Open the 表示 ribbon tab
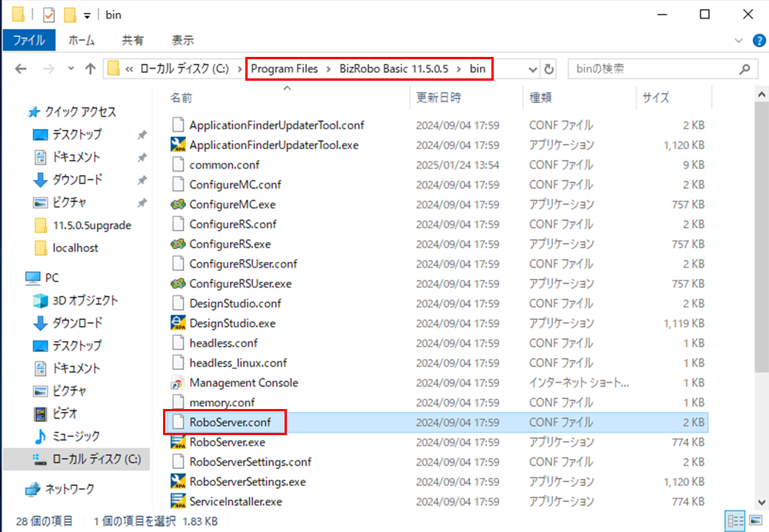This screenshot has height=532, width=769. [x=183, y=40]
